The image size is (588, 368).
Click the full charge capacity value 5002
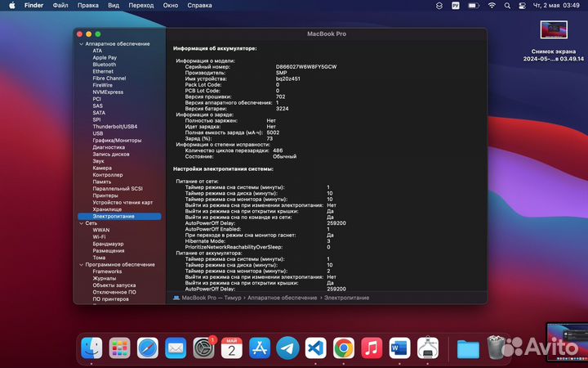pyautogui.click(x=273, y=132)
